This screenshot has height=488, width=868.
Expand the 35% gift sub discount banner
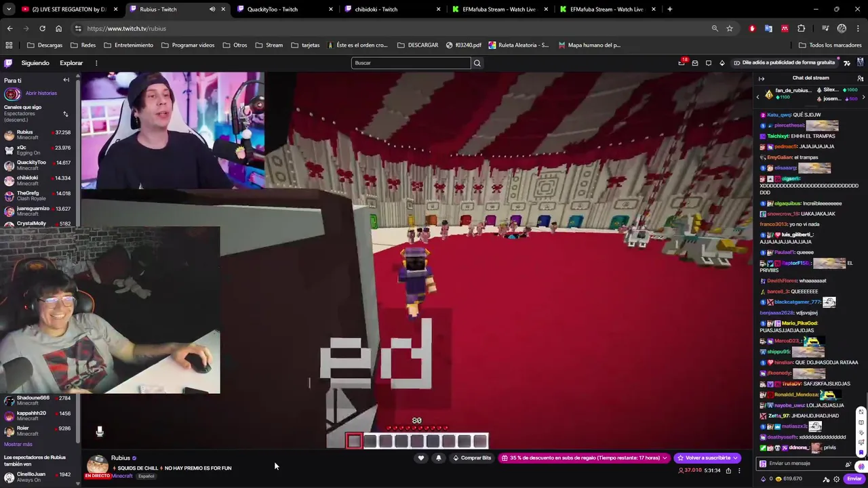click(x=584, y=458)
